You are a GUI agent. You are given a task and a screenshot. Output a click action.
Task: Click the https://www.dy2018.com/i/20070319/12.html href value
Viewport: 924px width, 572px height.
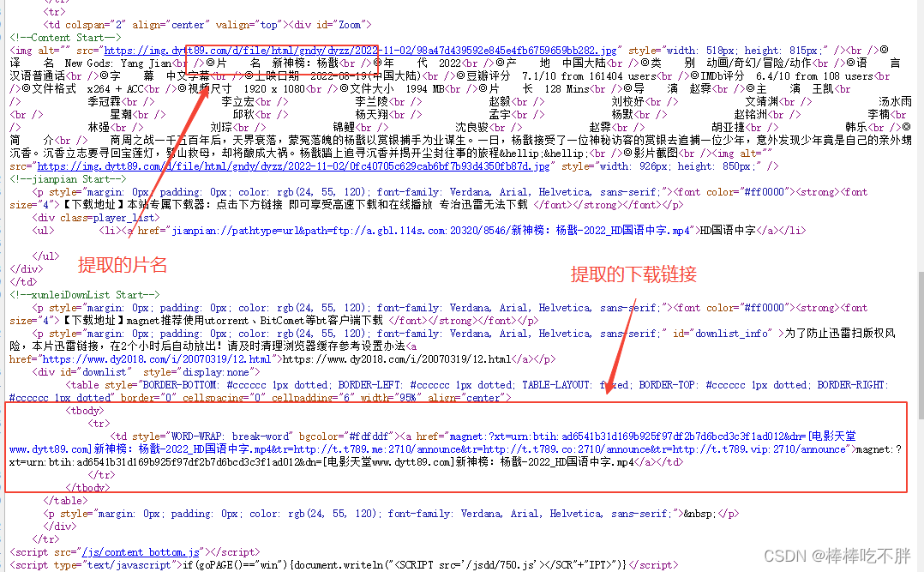pos(156,359)
